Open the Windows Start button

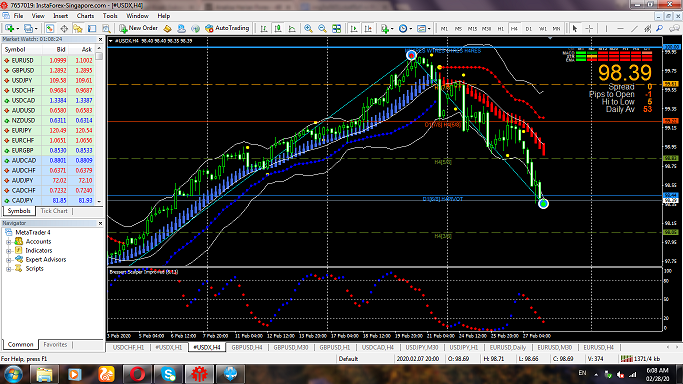pos(13,374)
